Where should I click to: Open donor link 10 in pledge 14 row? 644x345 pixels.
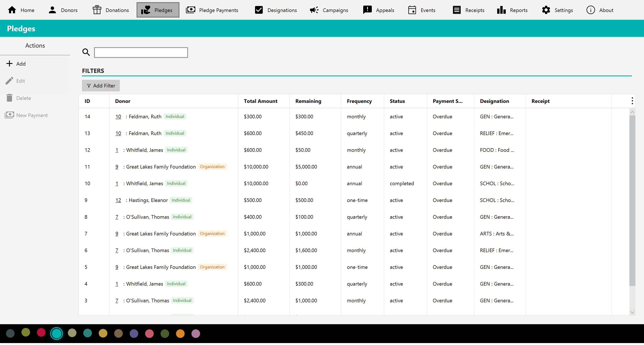pyautogui.click(x=118, y=117)
